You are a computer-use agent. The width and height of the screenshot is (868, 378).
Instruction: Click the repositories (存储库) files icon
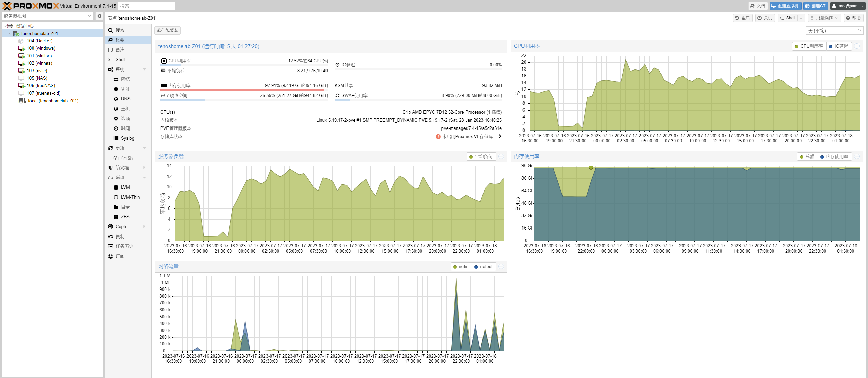(116, 158)
